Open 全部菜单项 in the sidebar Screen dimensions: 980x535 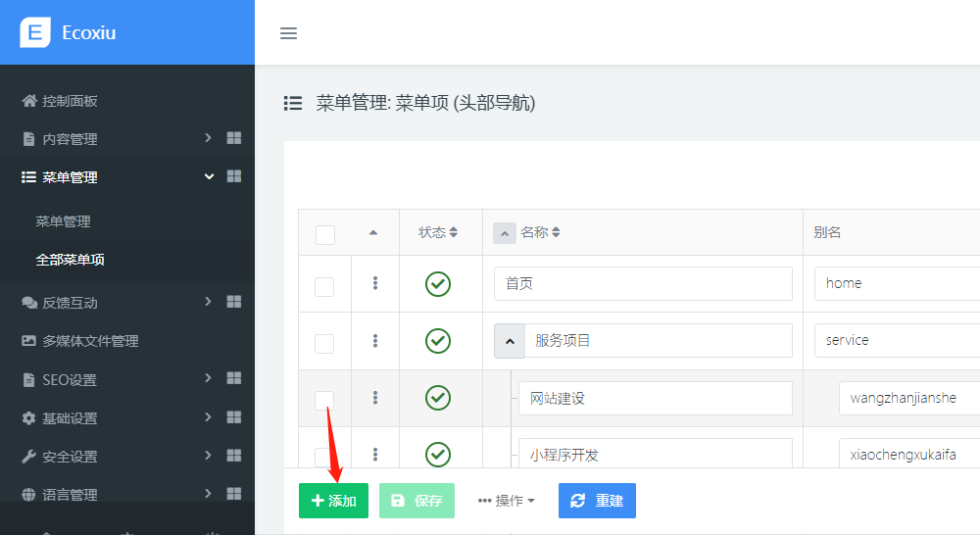(70, 260)
